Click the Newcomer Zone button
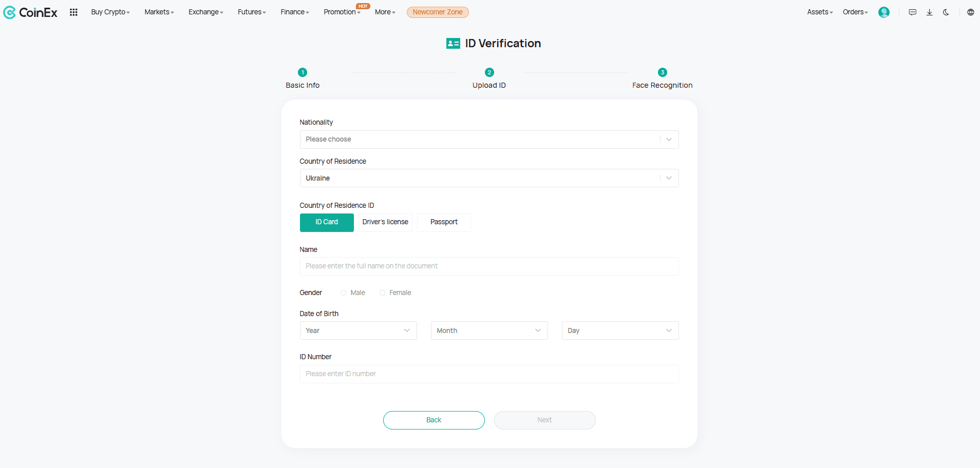 click(438, 12)
